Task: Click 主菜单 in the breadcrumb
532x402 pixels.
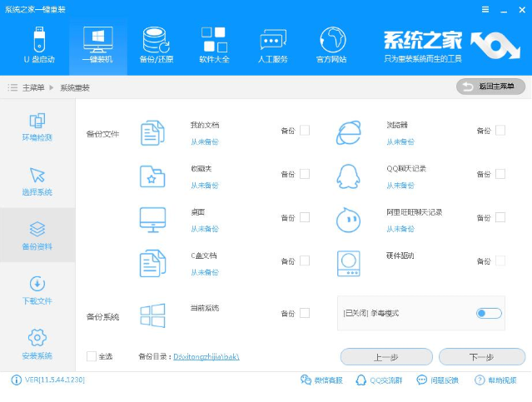Action: click(33, 87)
